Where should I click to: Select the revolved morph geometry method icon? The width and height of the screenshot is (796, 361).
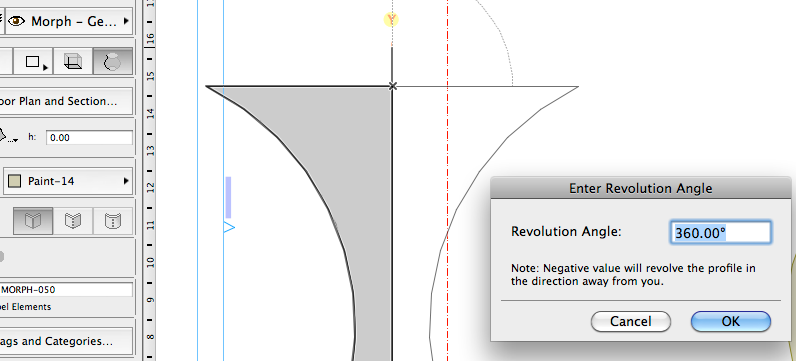(x=113, y=62)
